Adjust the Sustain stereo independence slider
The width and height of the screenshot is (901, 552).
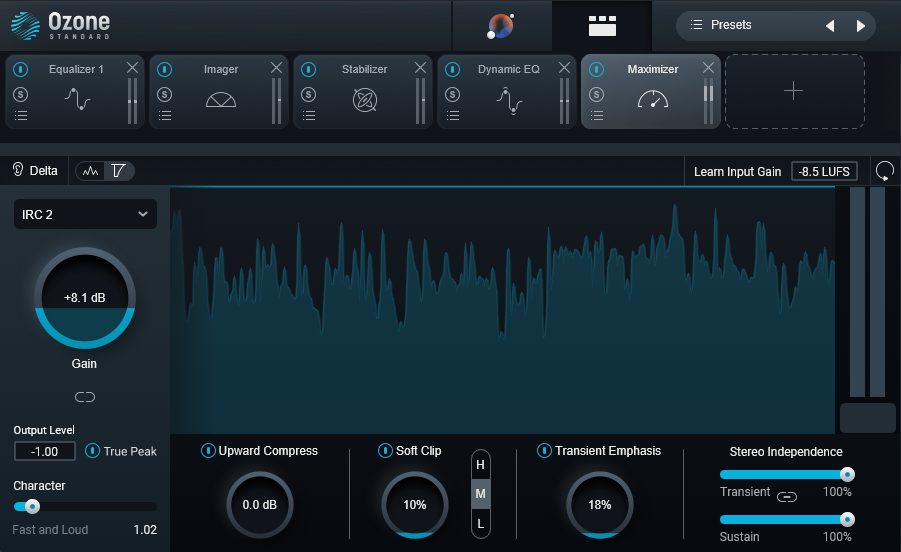tap(787, 519)
